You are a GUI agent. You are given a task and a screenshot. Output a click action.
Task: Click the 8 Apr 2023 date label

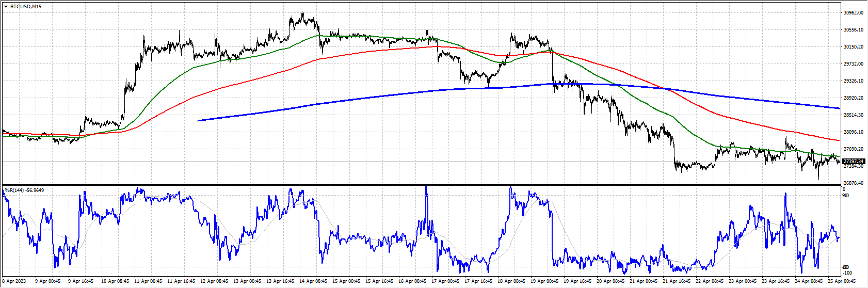14,281
